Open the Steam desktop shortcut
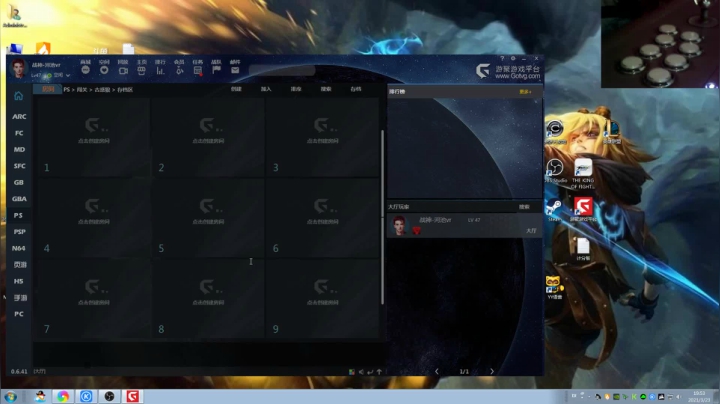Screen dimensions: 720x404 coord(554,211)
